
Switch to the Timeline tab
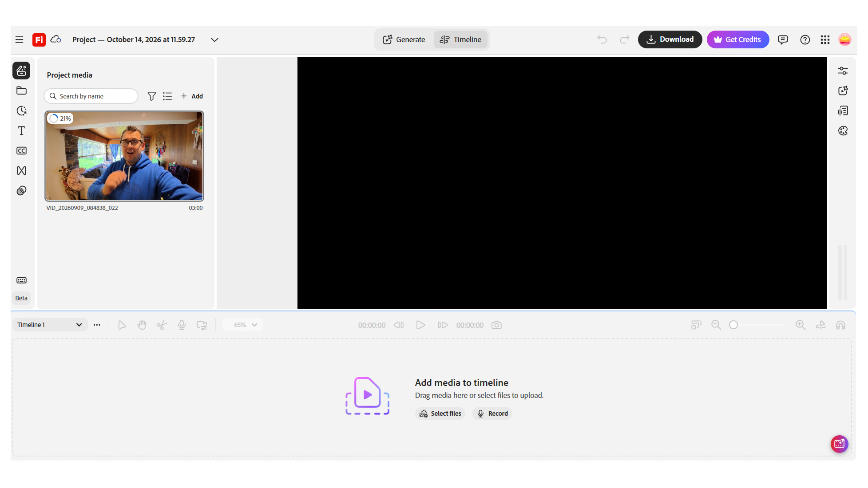461,39
